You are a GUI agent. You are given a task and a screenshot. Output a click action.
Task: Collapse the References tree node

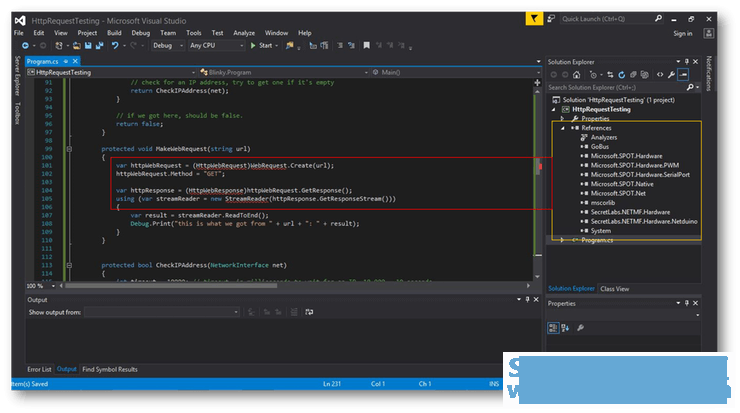click(x=563, y=128)
